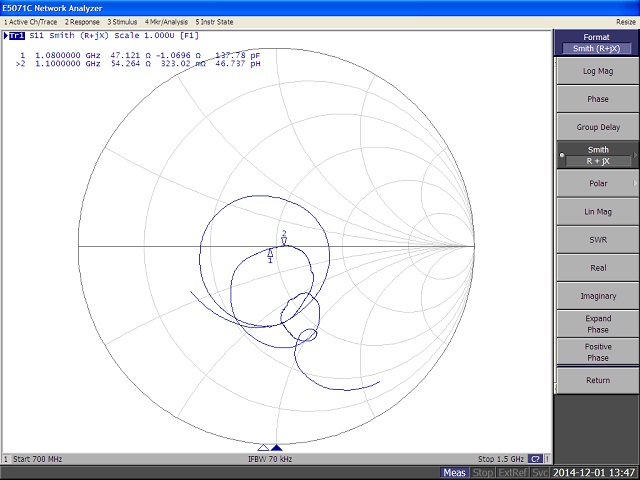Open the Mkr/Analysis menu

166,22
